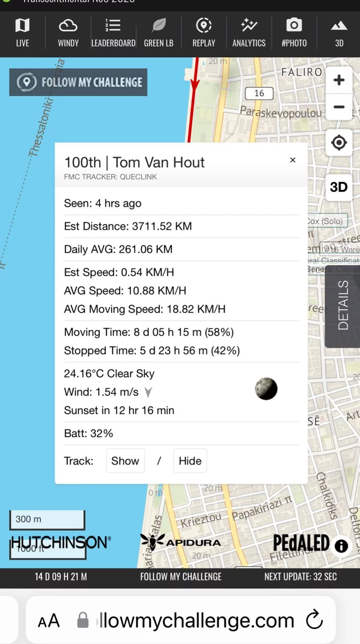The height and width of the screenshot is (644, 360).
Task: Show Tom Van Hout's track
Action: 125,461
